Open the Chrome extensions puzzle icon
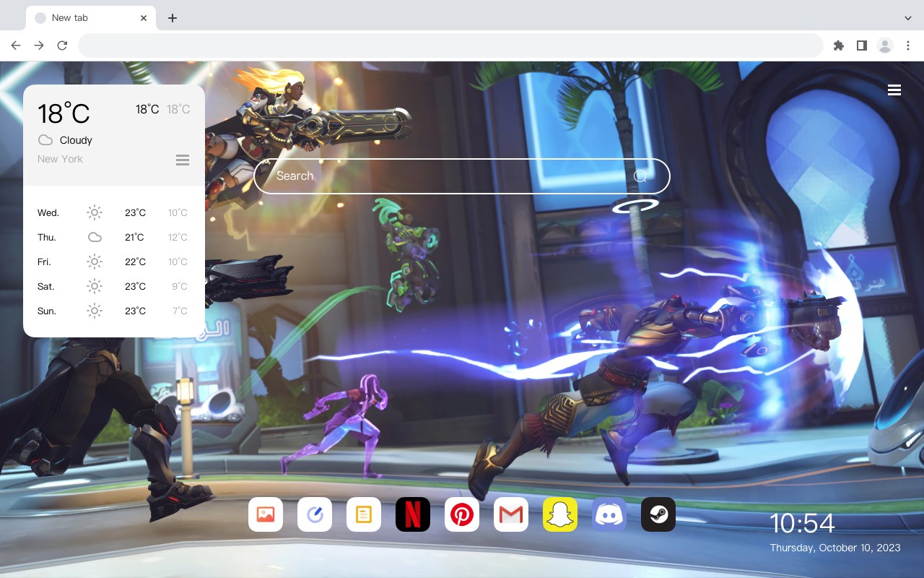The image size is (924, 578). (x=838, y=46)
